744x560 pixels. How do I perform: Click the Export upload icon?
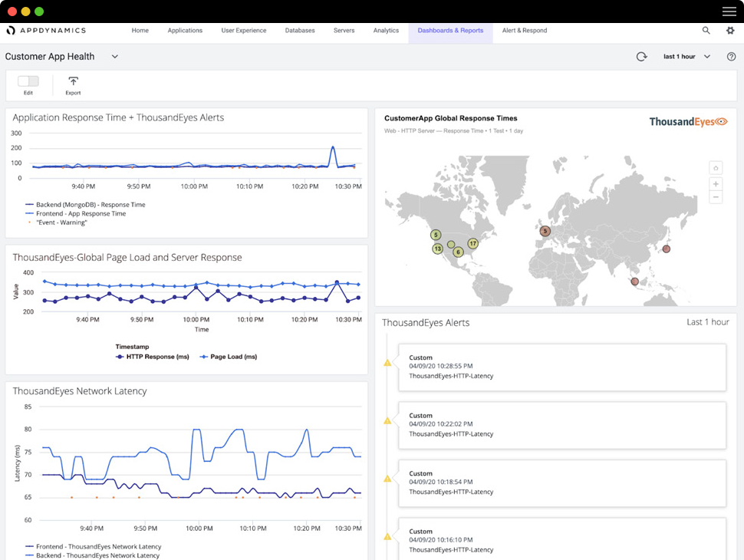pyautogui.click(x=73, y=81)
